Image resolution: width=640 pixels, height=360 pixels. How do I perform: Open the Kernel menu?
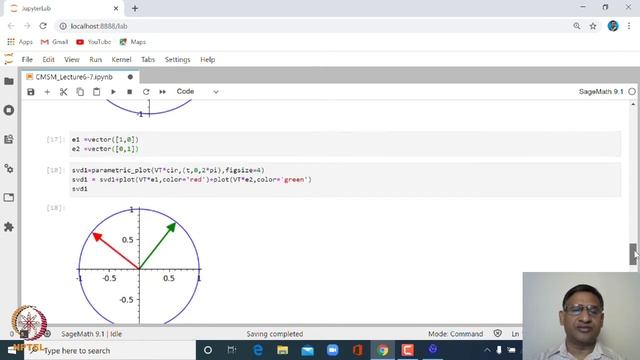(x=121, y=60)
